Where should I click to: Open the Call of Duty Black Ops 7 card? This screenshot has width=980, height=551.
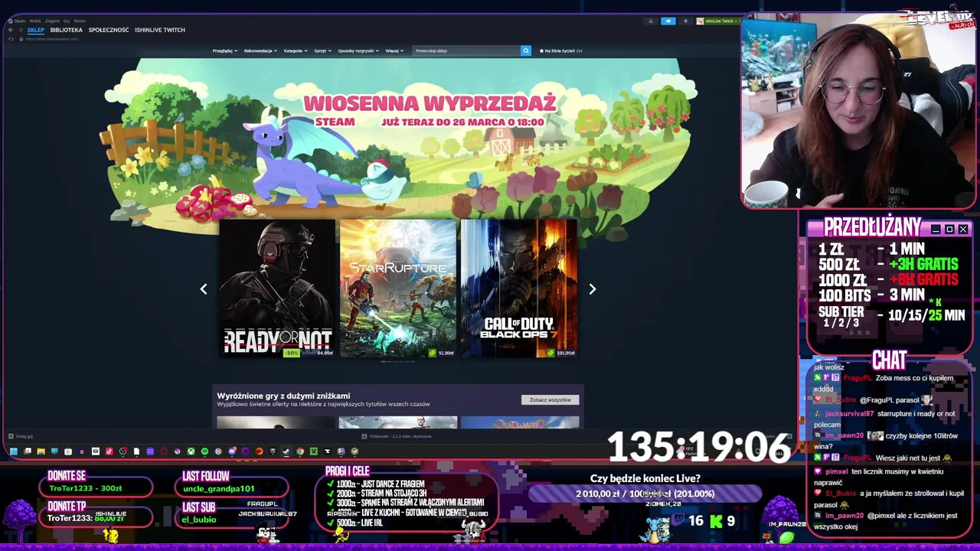point(519,289)
